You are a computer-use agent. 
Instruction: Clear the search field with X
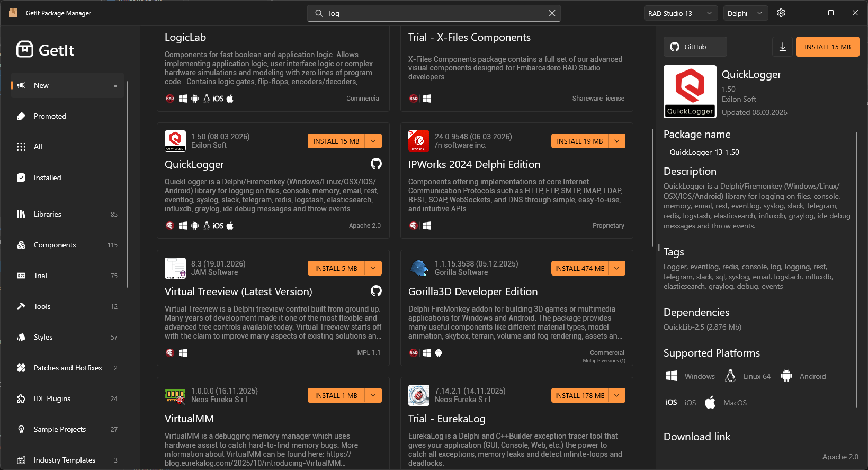[x=552, y=13]
